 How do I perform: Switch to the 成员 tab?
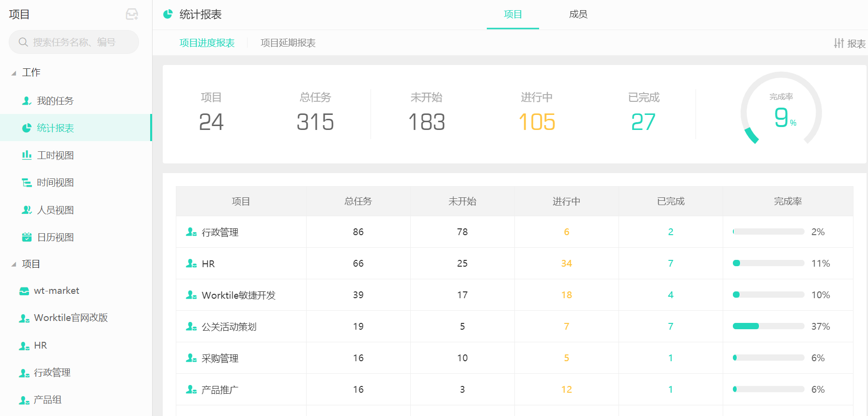[578, 15]
